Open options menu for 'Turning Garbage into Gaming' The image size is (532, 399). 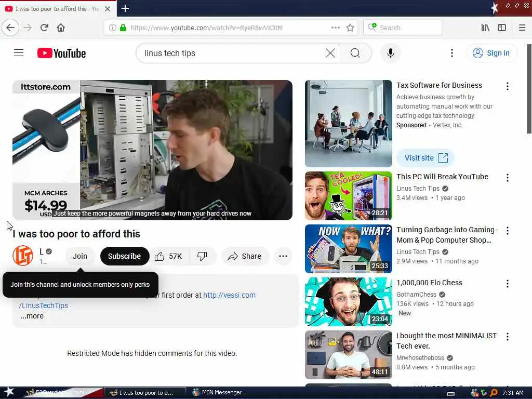[507, 231]
